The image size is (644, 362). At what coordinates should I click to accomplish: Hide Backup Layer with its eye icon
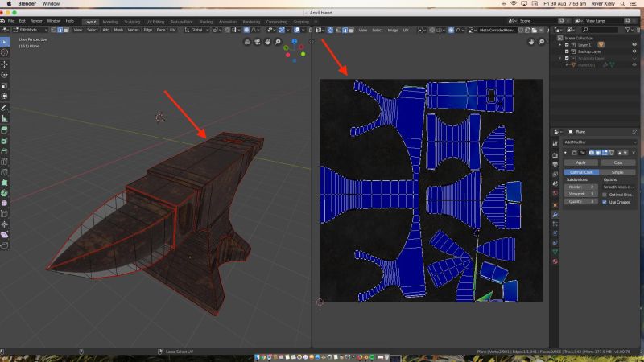tap(634, 51)
